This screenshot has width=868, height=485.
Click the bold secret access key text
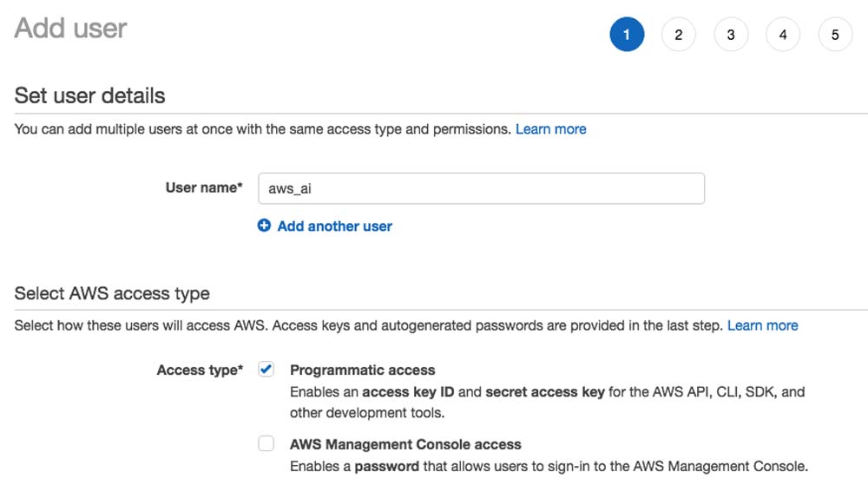click(544, 392)
